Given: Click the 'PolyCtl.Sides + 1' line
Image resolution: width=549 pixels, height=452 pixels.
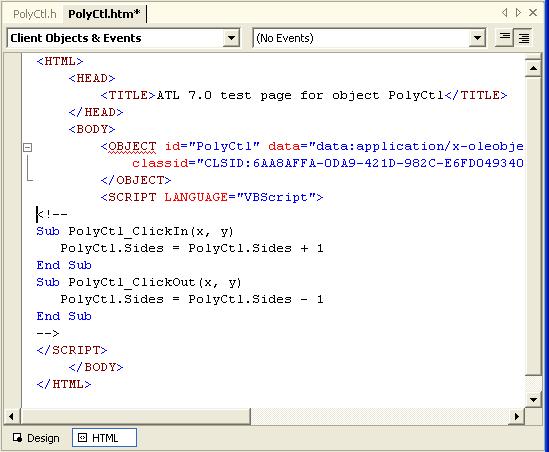Looking at the screenshot, I should pos(192,249).
